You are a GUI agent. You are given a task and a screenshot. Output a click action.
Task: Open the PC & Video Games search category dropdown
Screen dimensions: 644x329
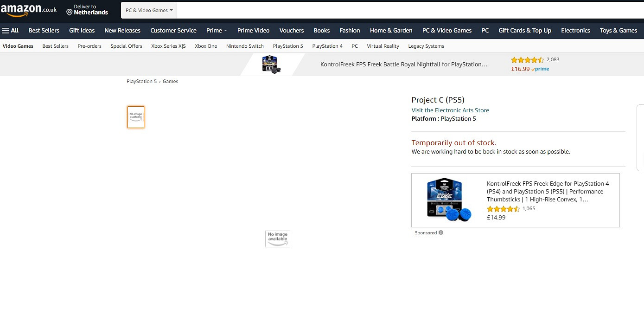pyautogui.click(x=149, y=10)
